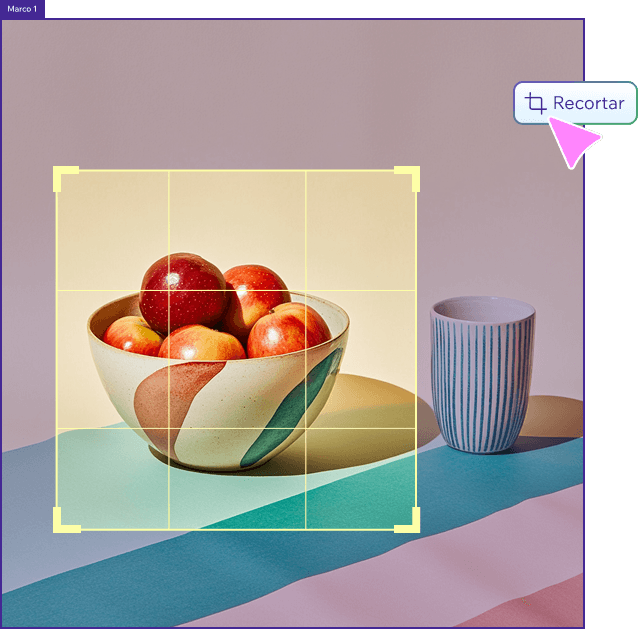
Task: Select the Marco 1 frame label
Action: point(22,9)
